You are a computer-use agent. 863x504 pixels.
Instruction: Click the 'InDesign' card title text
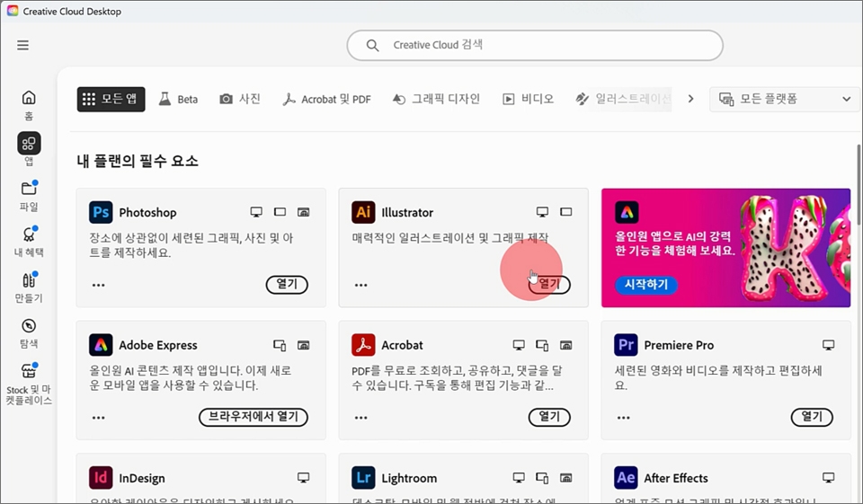click(142, 478)
